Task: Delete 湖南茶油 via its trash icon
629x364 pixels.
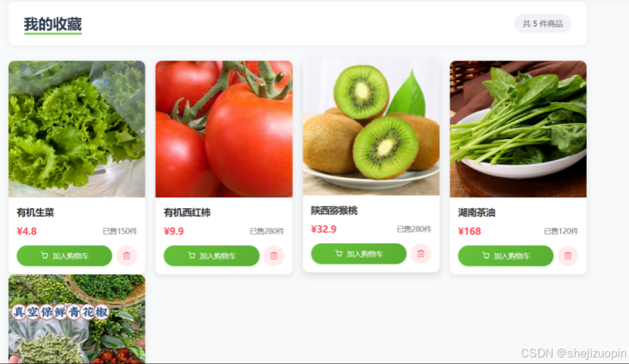Action: 568,256
